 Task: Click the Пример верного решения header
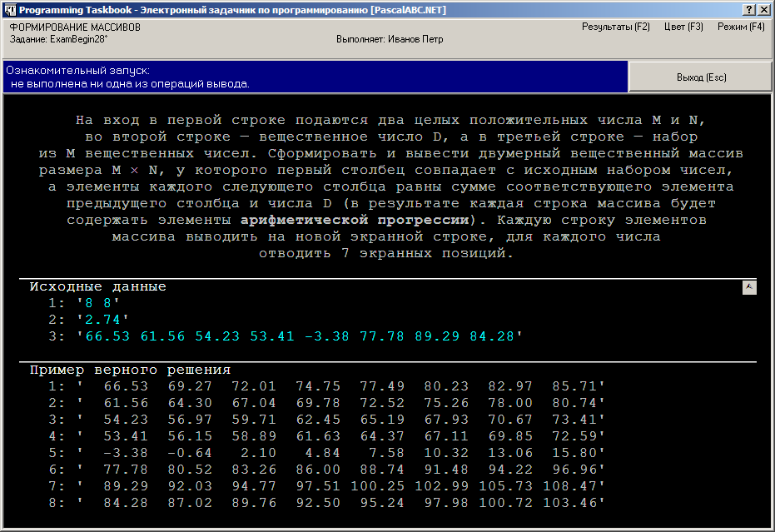point(130,370)
